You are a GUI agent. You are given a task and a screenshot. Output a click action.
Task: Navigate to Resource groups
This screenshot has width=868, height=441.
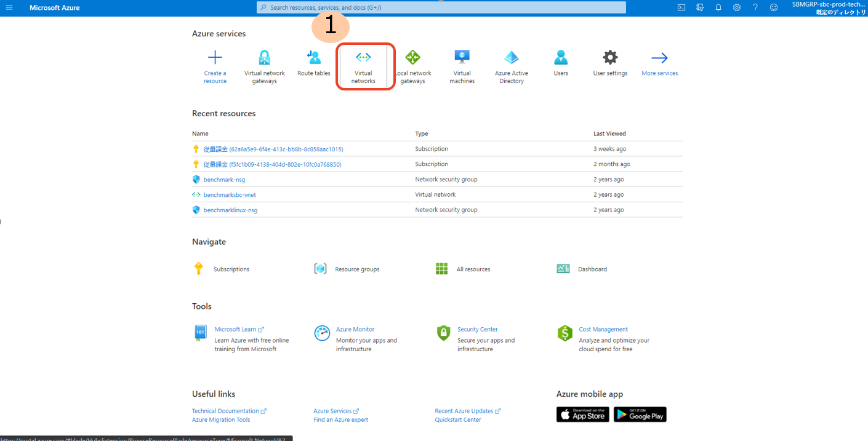347,269
